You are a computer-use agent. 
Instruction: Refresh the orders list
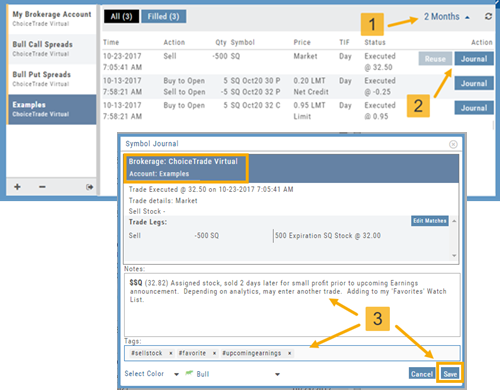click(x=488, y=16)
